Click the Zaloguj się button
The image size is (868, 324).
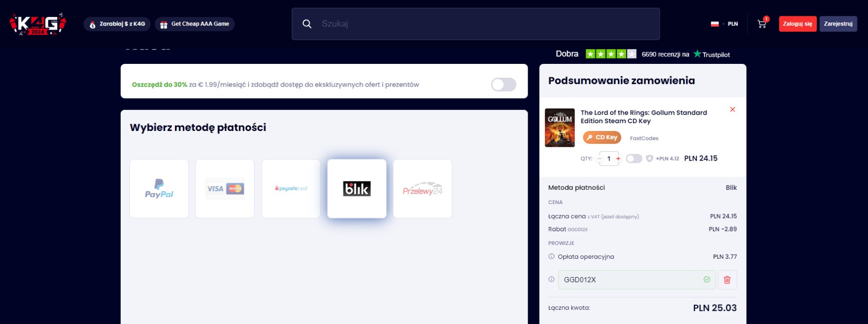click(798, 24)
